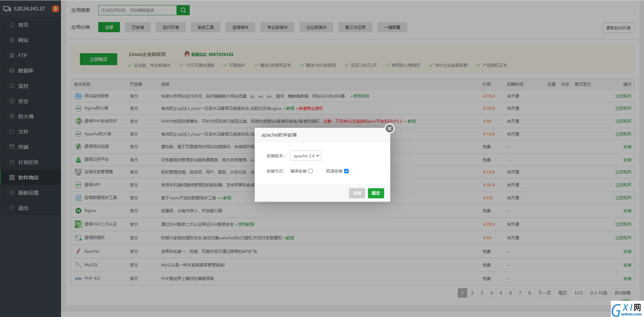Open 软件商店 in sidebar
The image size is (644, 317).
click(x=30, y=177)
